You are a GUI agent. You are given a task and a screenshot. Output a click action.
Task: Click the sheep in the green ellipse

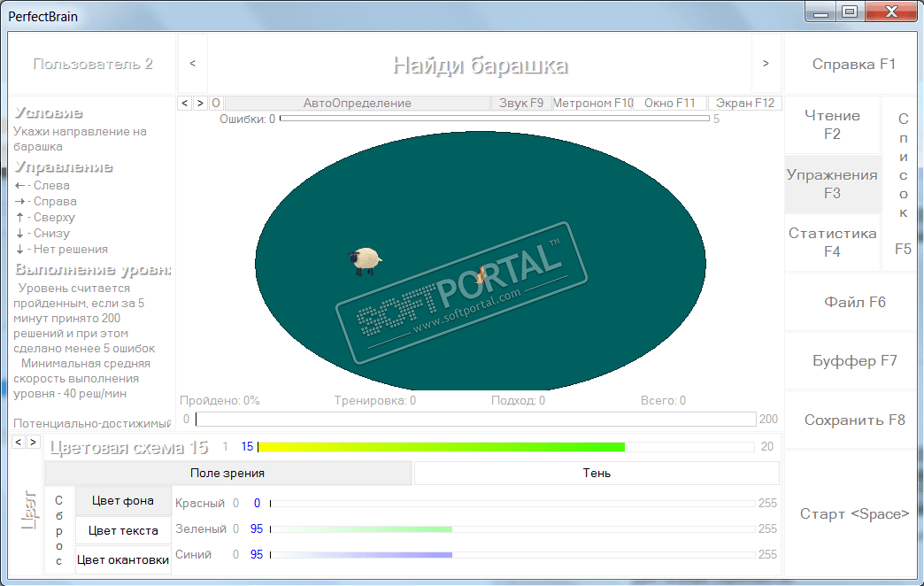(x=366, y=261)
